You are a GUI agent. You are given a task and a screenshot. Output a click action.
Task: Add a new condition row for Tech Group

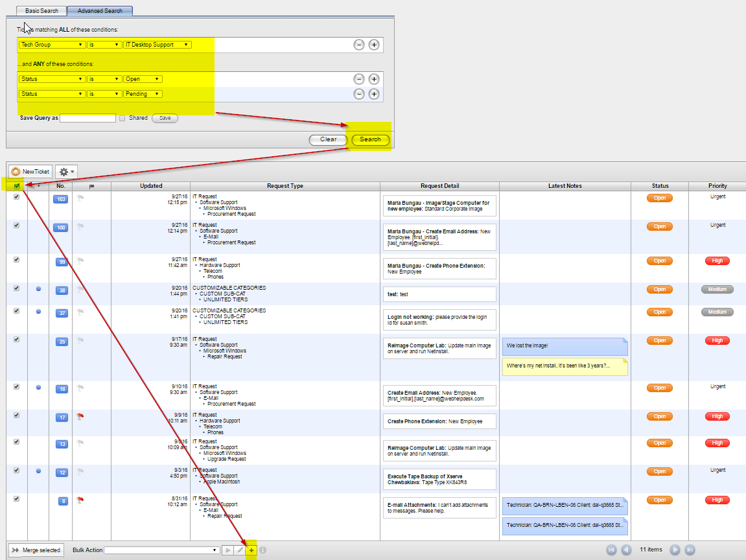374,45
